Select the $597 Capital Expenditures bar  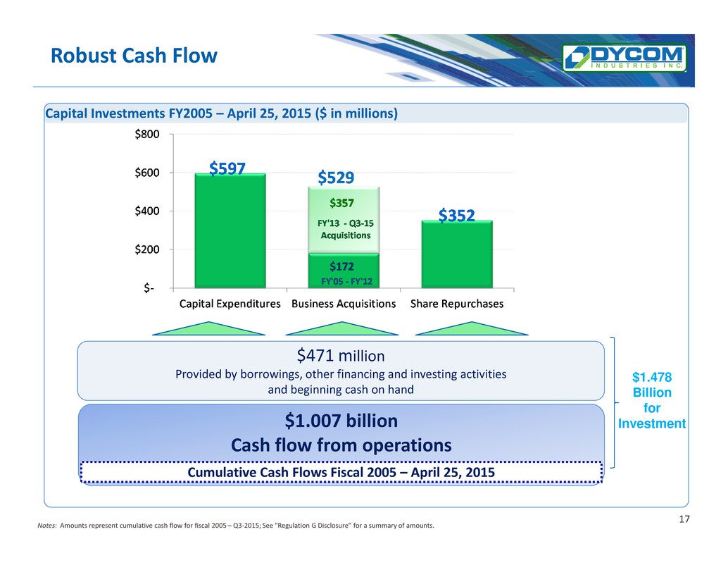click(230, 231)
